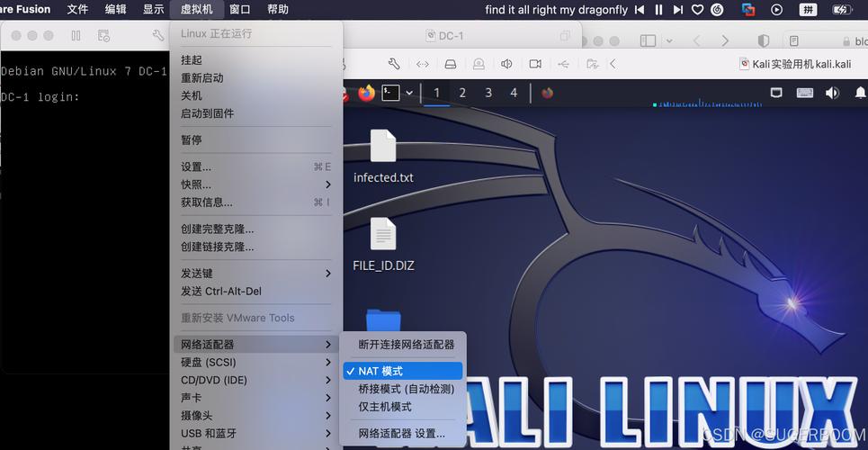
Task: Click the Safari reader view icon
Action: 794,40
